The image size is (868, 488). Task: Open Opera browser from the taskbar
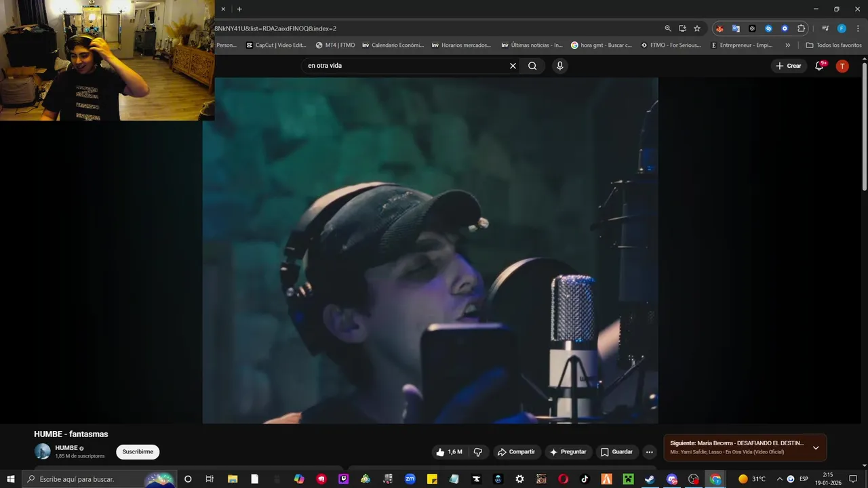pyautogui.click(x=562, y=479)
